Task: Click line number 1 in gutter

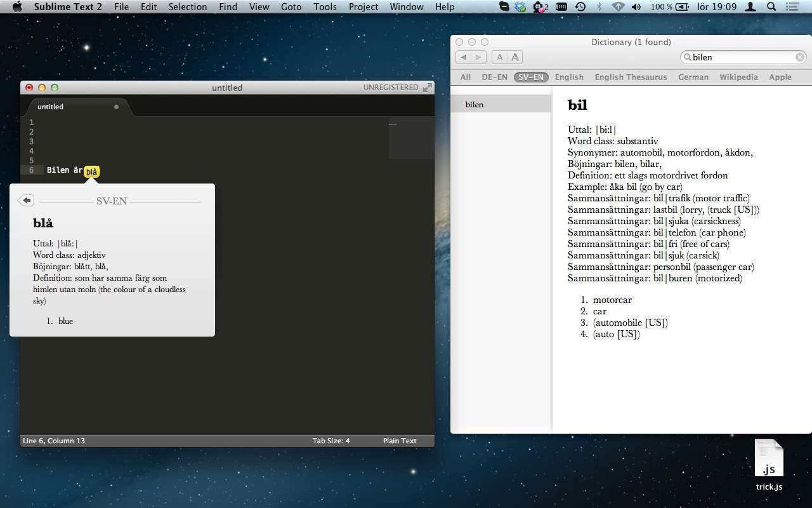Action: [31, 123]
